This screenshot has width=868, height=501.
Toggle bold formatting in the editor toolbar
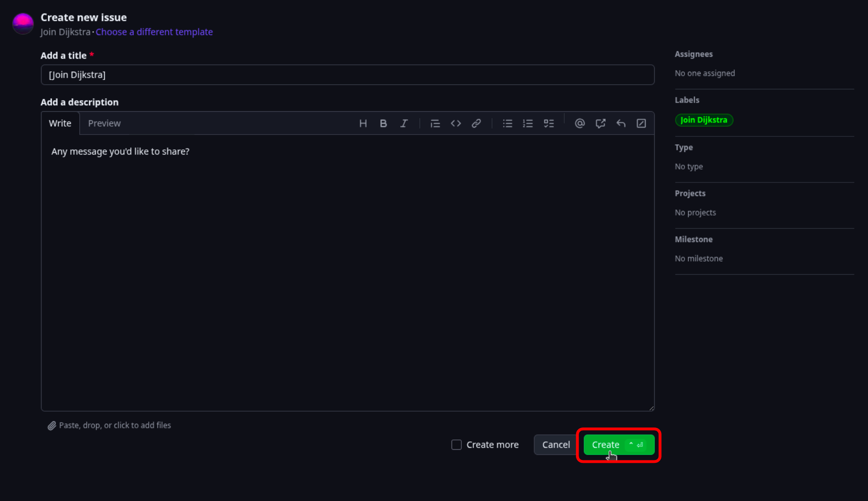tap(383, 123)
